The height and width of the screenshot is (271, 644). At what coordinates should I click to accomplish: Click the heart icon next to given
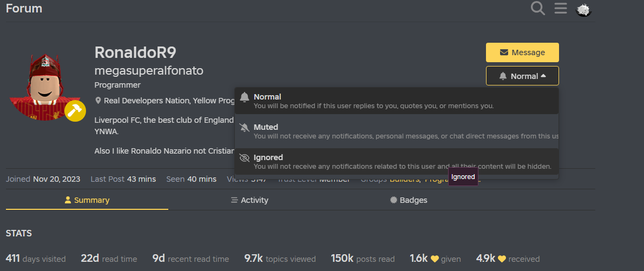pos(434,259)
